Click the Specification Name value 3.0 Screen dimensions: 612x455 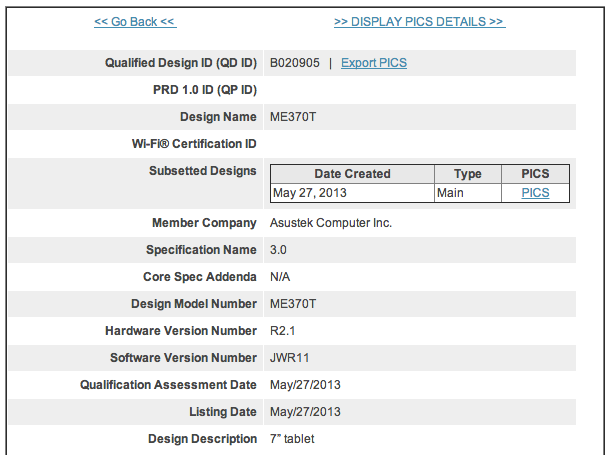[279, 250]
